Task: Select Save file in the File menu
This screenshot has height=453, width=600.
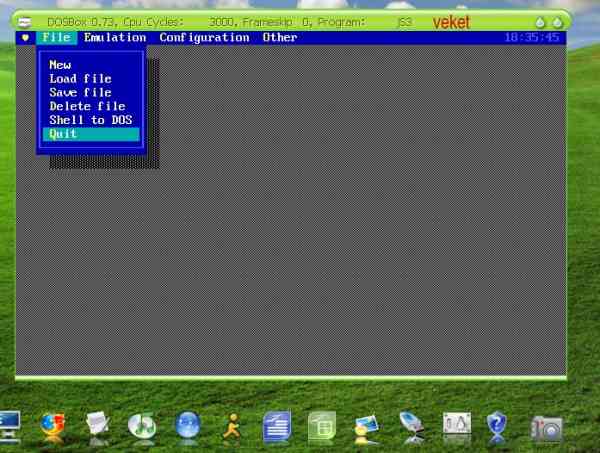Action: point(80,93)
